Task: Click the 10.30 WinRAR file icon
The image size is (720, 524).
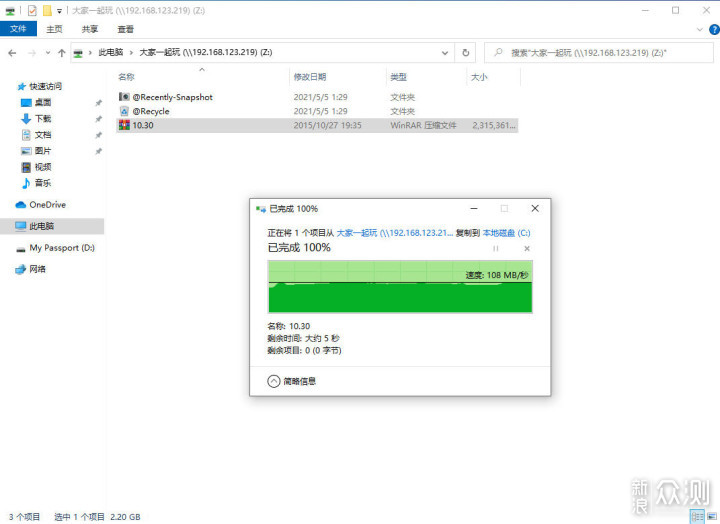Action: pyautogui.click(x=124, y=125)
